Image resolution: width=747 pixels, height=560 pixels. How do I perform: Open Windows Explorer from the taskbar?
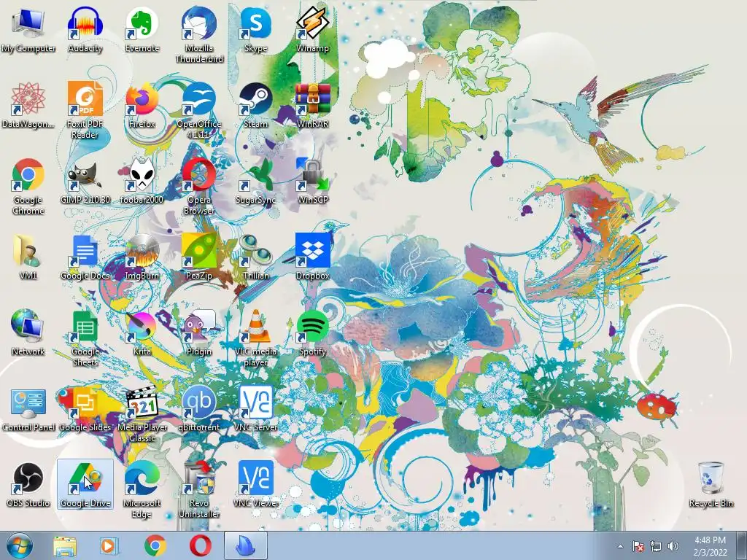pyautogui.click(x=65, y=546)
